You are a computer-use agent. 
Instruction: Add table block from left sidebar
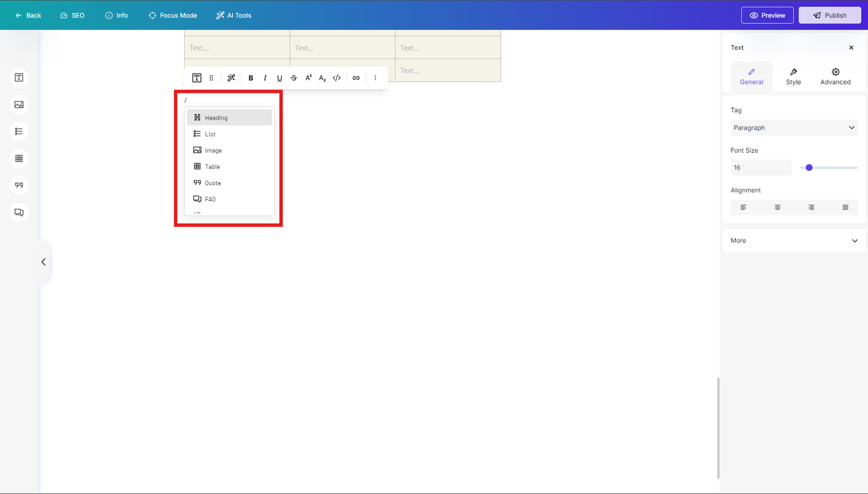[x=19, y=159]
